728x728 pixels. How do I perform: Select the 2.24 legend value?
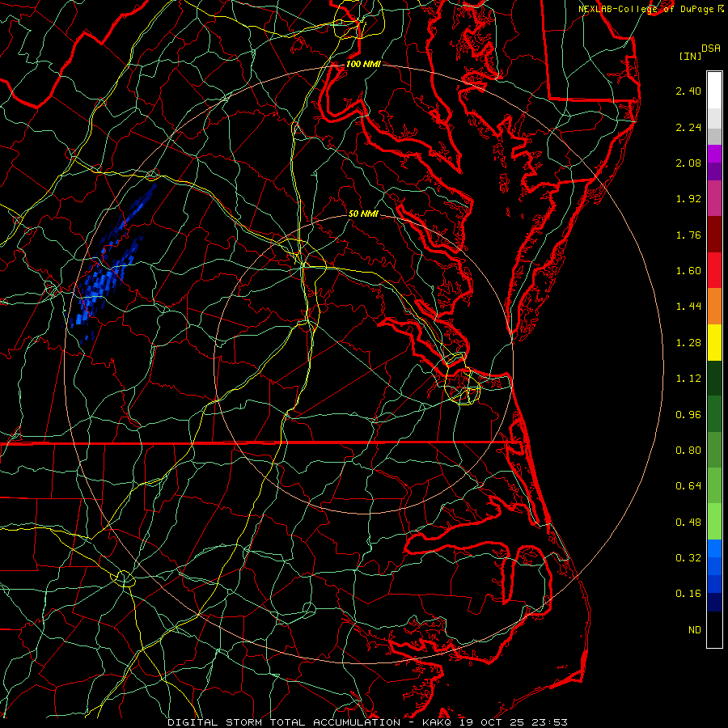click(x=688, y=127)
